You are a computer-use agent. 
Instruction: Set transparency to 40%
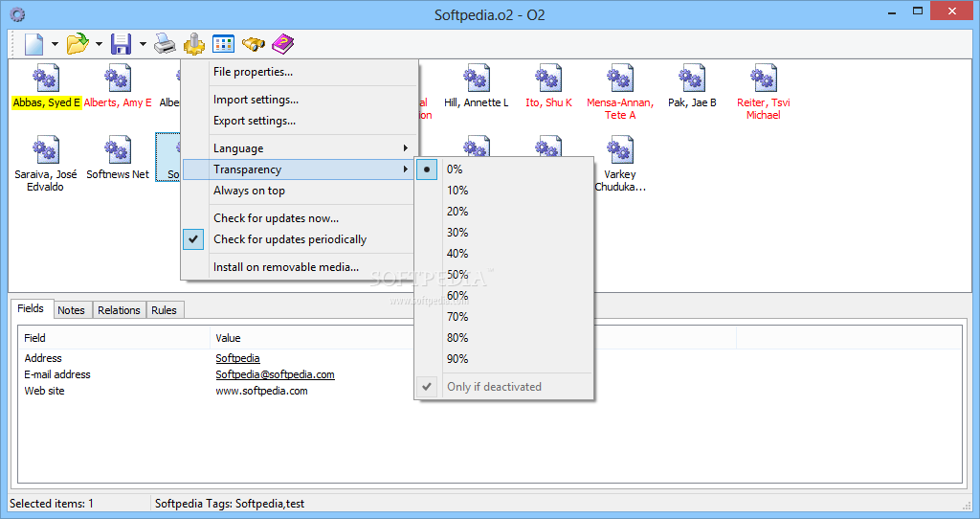pos(503,254)
